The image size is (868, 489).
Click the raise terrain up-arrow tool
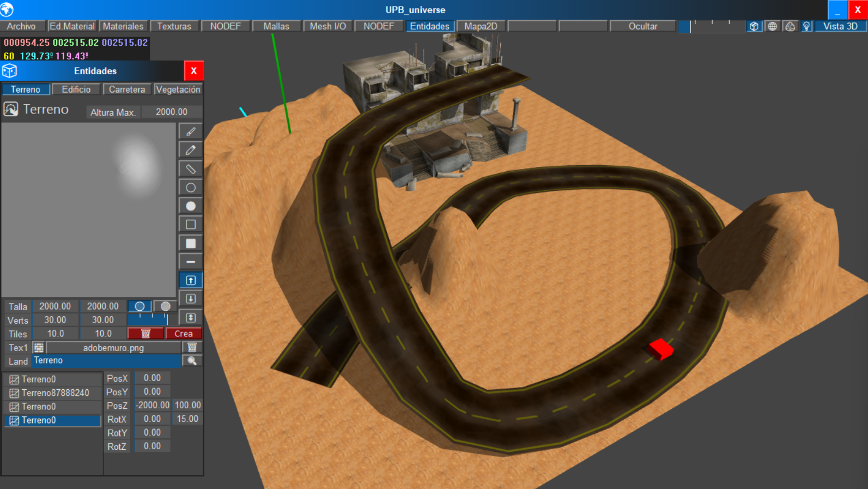pos(191,280)
